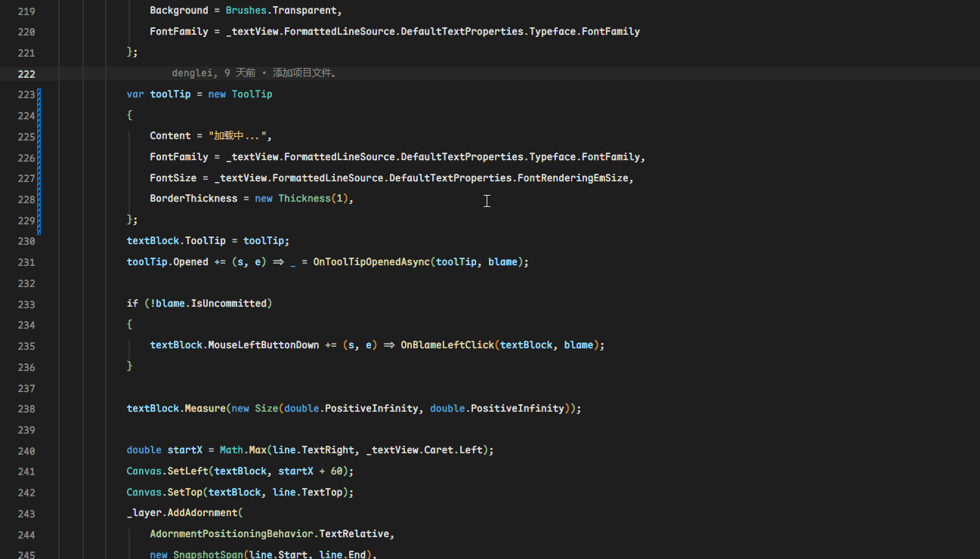This screenshot has height=559, width=980.
Task: Click "BorderThickness" on line 228
Action: pos(193,199)
